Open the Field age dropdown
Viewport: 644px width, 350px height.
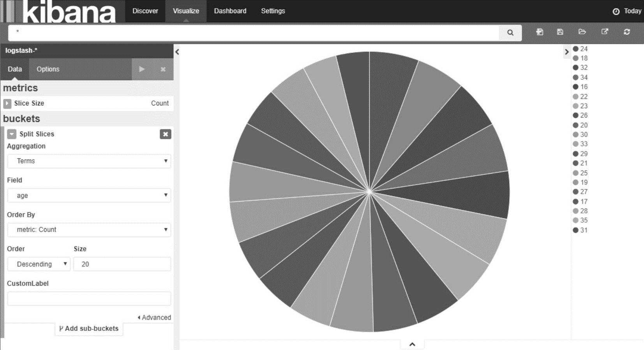coord(89,195)
